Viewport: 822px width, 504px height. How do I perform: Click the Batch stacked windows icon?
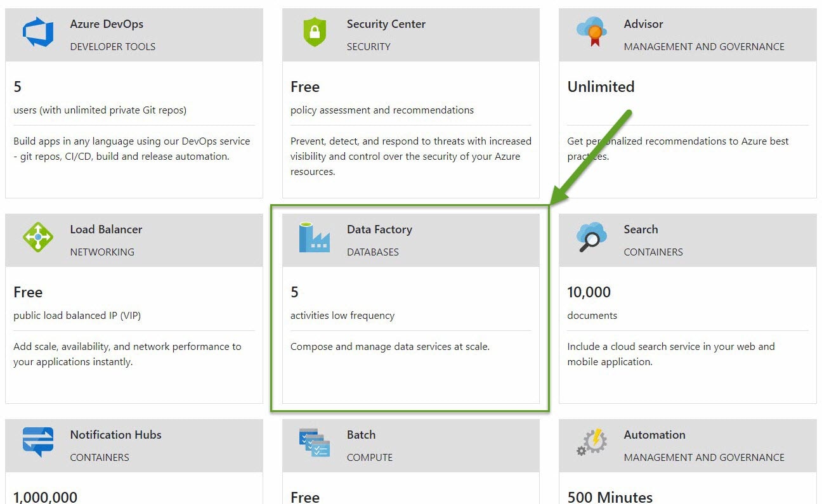tap(314, 443)
